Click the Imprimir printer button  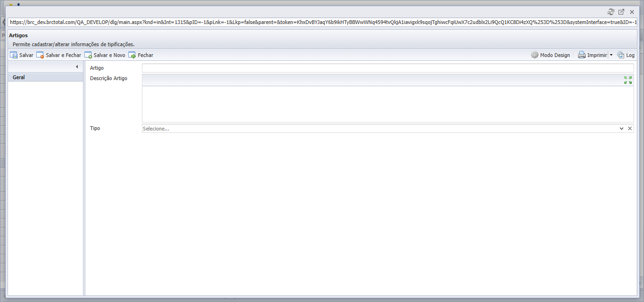coord(593,55)
